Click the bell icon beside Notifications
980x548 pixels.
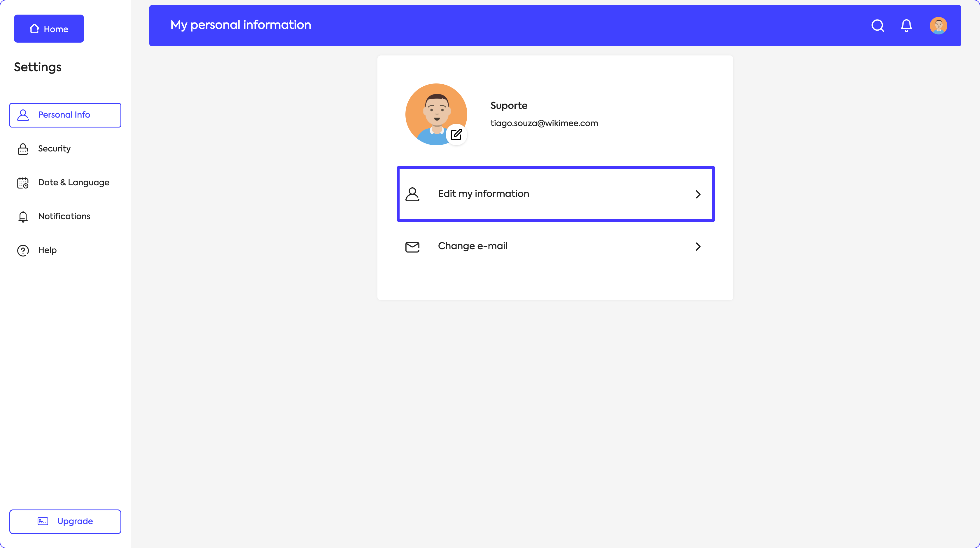23,217
